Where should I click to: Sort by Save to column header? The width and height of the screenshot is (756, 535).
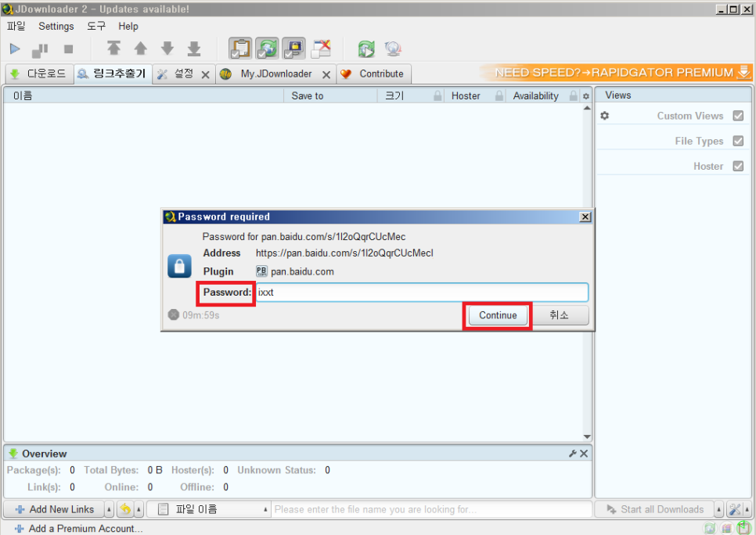[331, 95]
